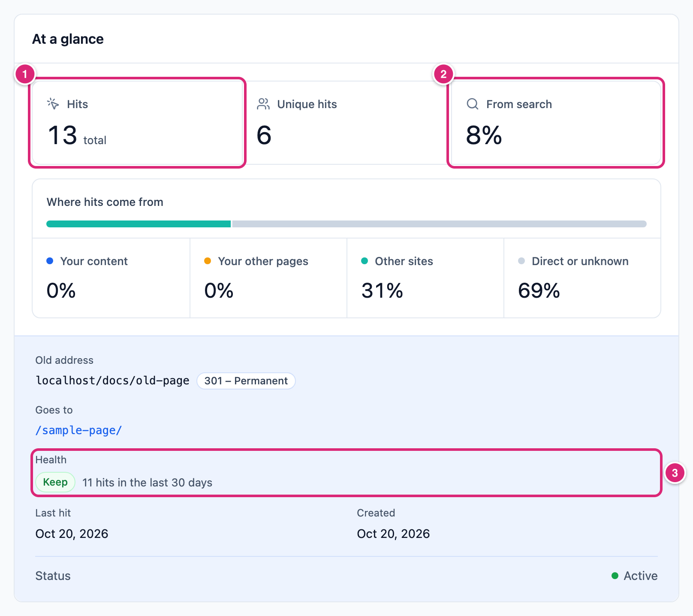Click the Hits cursor-click icon
The height and width of the screenshot is (616, 693).
[53, 104]
